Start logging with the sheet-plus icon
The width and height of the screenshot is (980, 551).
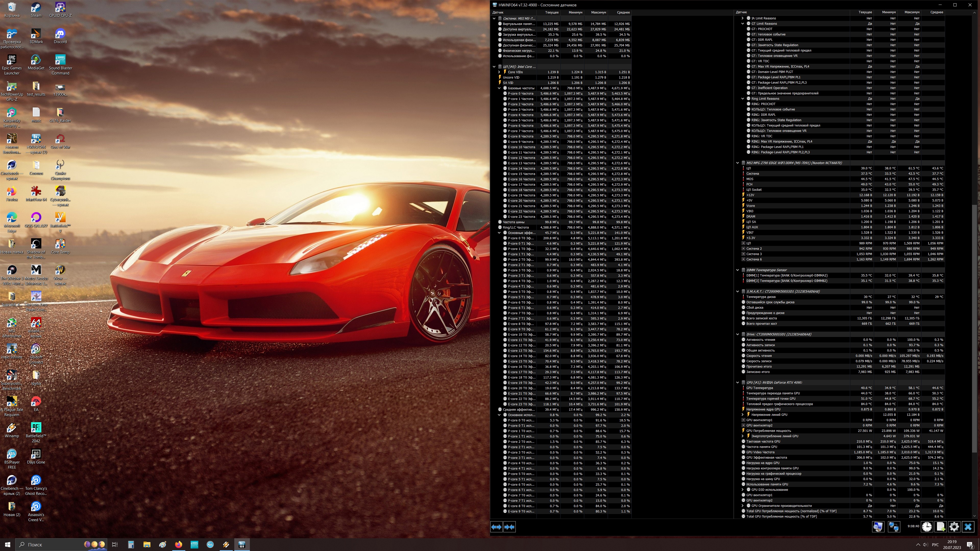pyautogui.click(x=940, y=527)
